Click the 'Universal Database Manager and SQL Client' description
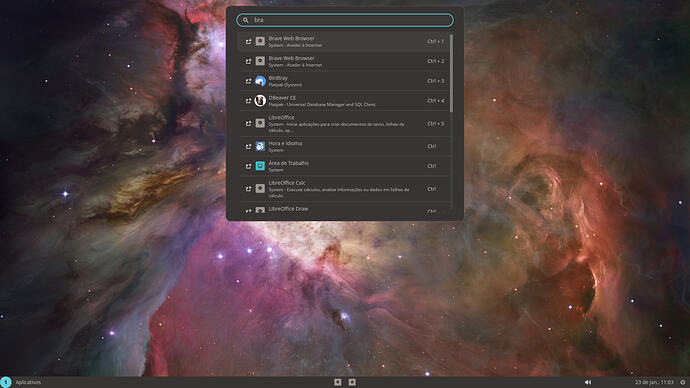This screenshot has height=388, width=690. (x=331, y=105)
